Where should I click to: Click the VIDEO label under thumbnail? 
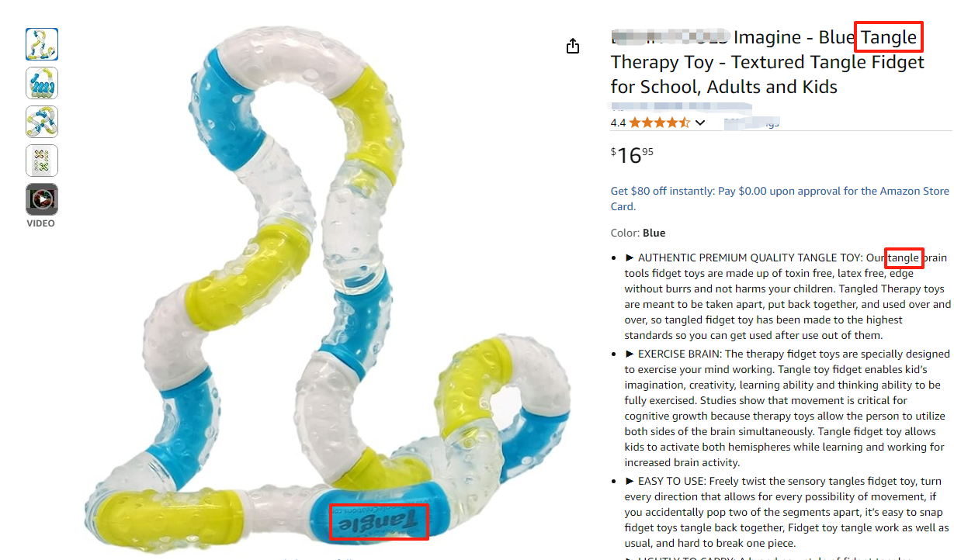pyautogui.click(x=41, y=223)
